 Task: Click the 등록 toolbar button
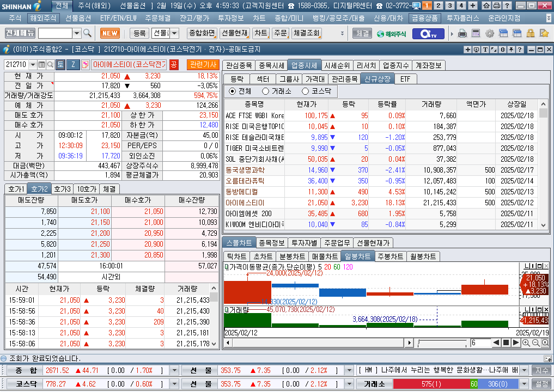[139, 33]
